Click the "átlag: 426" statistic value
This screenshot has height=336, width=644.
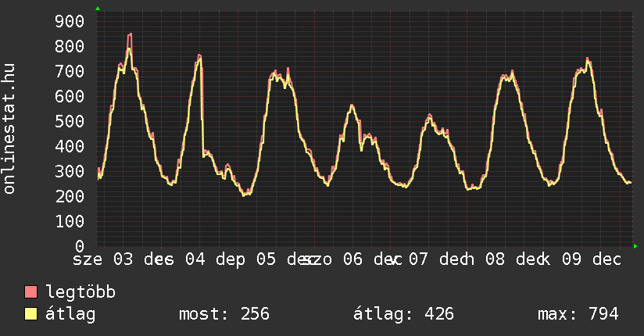(x=404, y=314)
